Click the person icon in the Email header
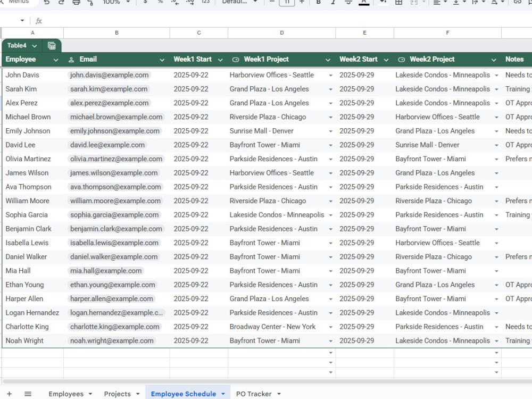Viewport: 532px width, 399px height. [x=71, y=60]
